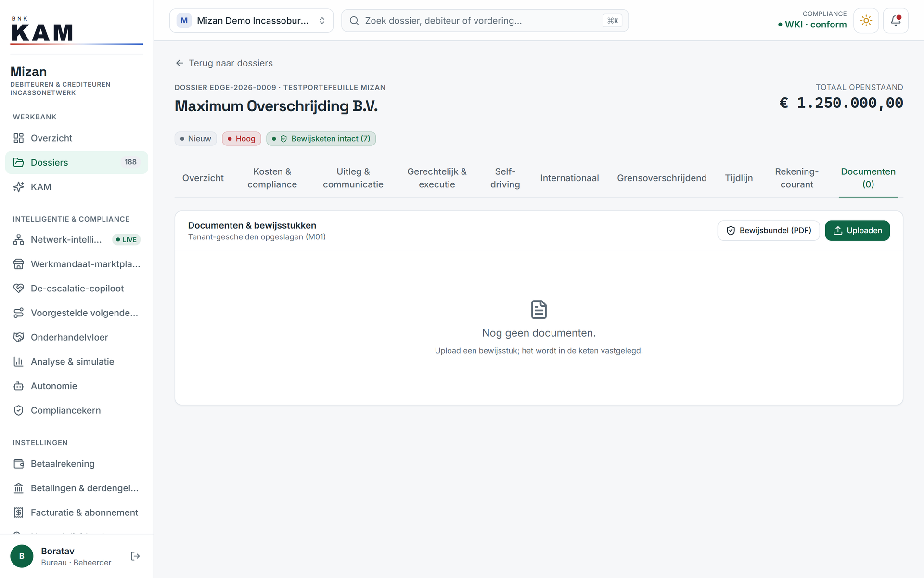Open the Rekening-courant tab
Image resolution: width=924 pixels, height=578 pixels.
pyautogui.click(x=796, y=178)
